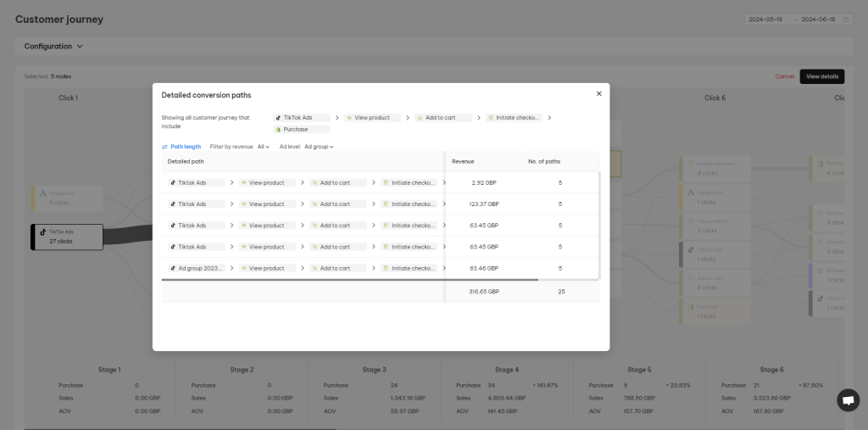Viewport: 868px width, 430px height.
Task: Edit the end date 2024-06-18
Action: click(818, 20)
